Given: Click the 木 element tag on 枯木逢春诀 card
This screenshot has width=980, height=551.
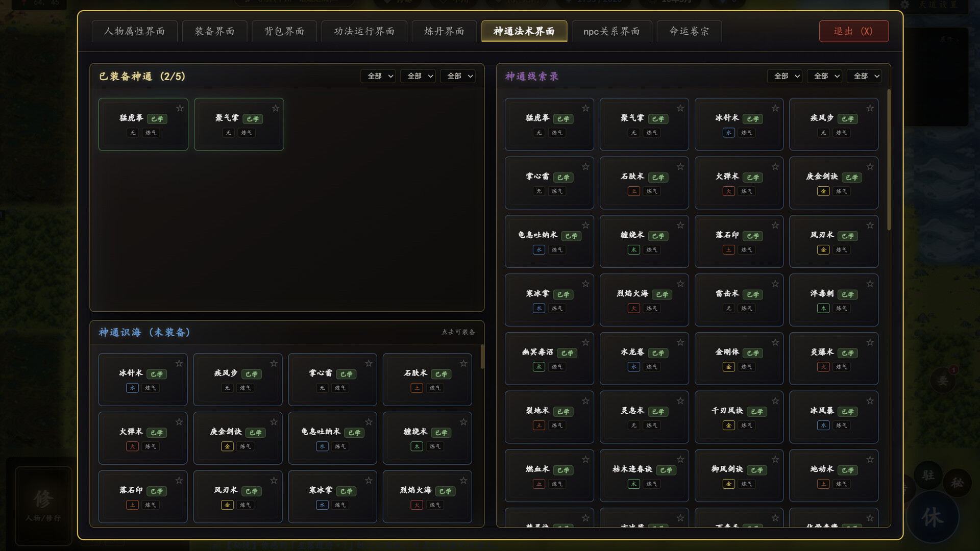Looking at the screenshot, I should coord(633,484).
